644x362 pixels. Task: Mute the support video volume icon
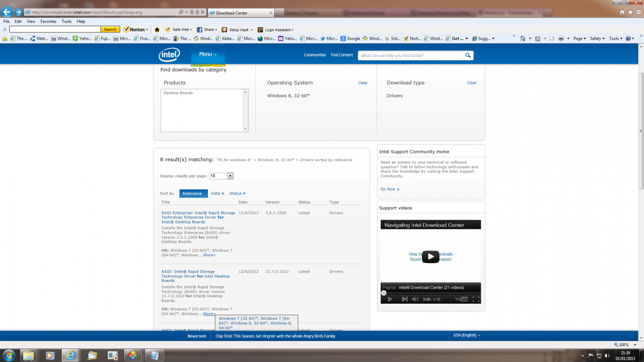(415, 299)
